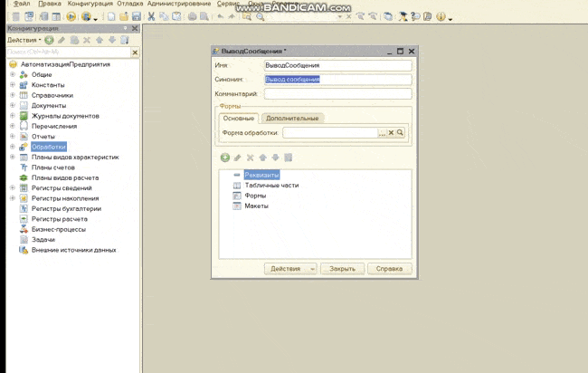This screenshot has height=373, width=588.
Task: Move item up in Configuration panel toolbar
Action: pyautogui.click(x=100, y=40)
